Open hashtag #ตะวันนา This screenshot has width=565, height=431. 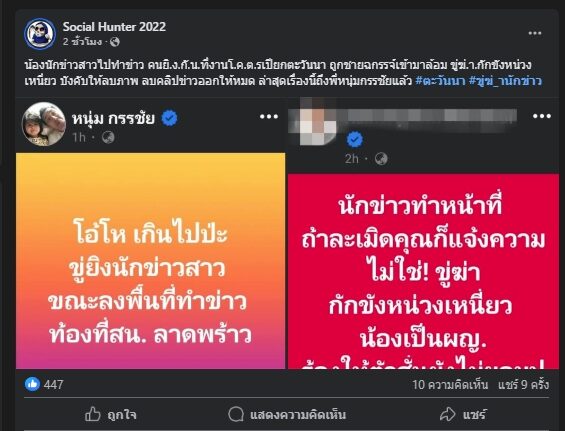click(x=440, y=81)
